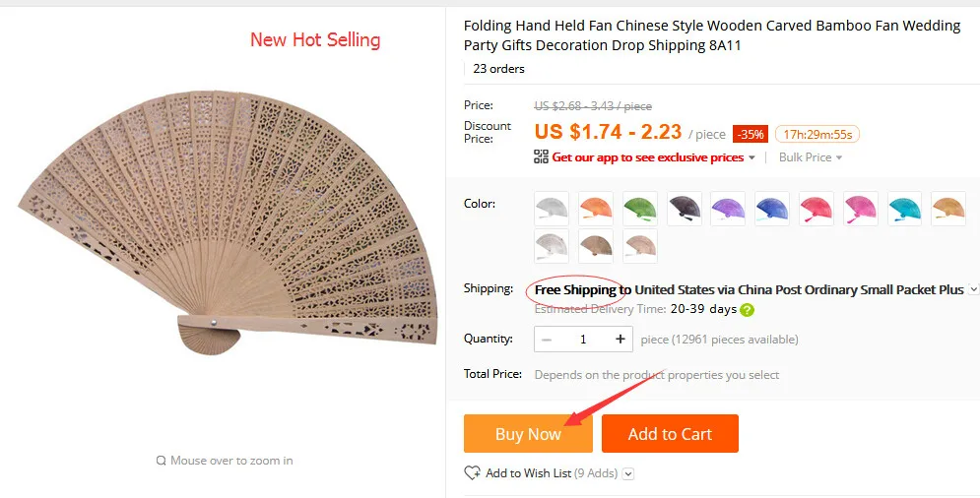
Task: Pick the black fan color option
Action: click(x=685, y=209)
